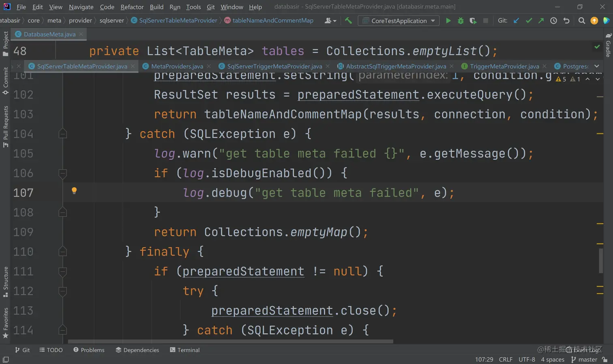The width and height of the screenshot is (613, 364).
Task: Collapse the if block at line 106
Action: (x=62, y=173)
